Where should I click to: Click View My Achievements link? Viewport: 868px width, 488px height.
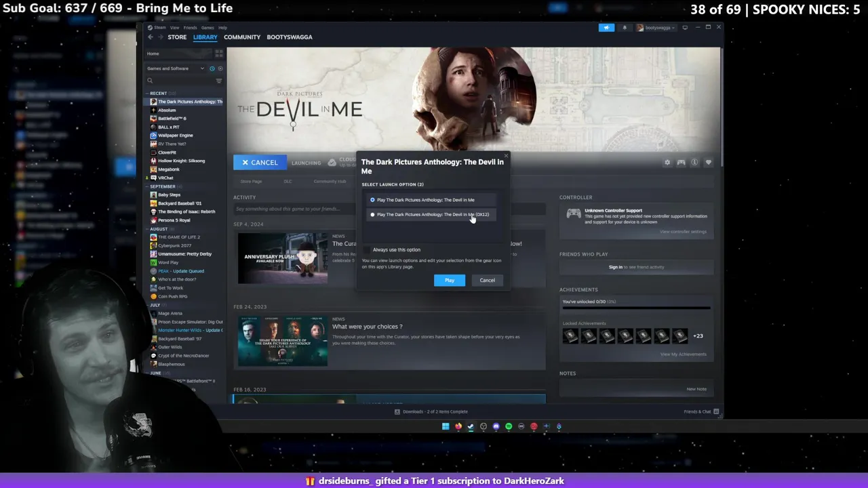click(683, 354)
